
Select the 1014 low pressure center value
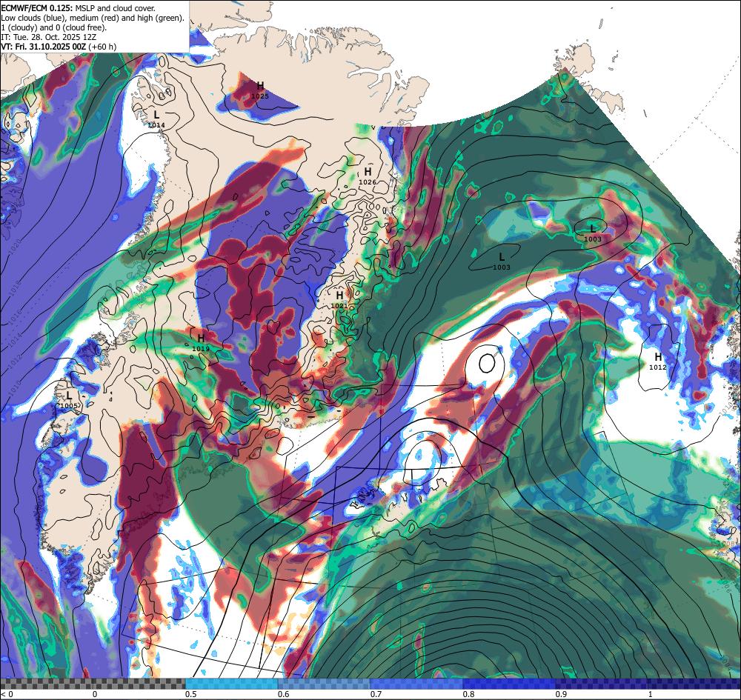pos(156,125)
